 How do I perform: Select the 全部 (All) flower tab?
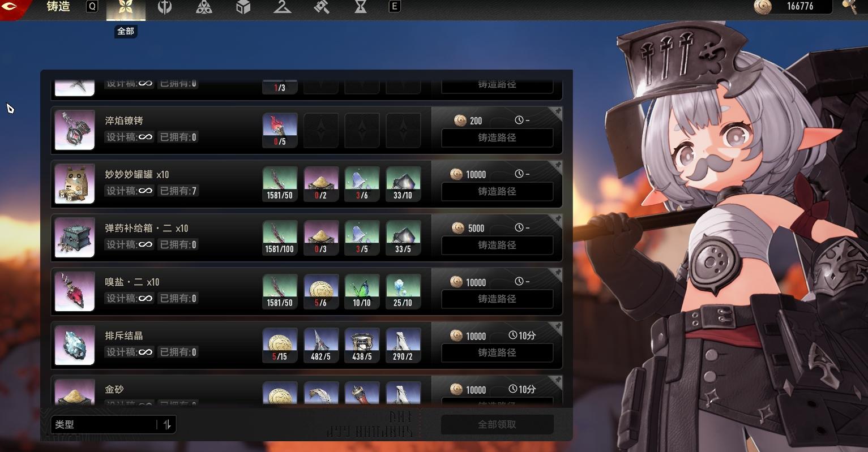(126, 9)
